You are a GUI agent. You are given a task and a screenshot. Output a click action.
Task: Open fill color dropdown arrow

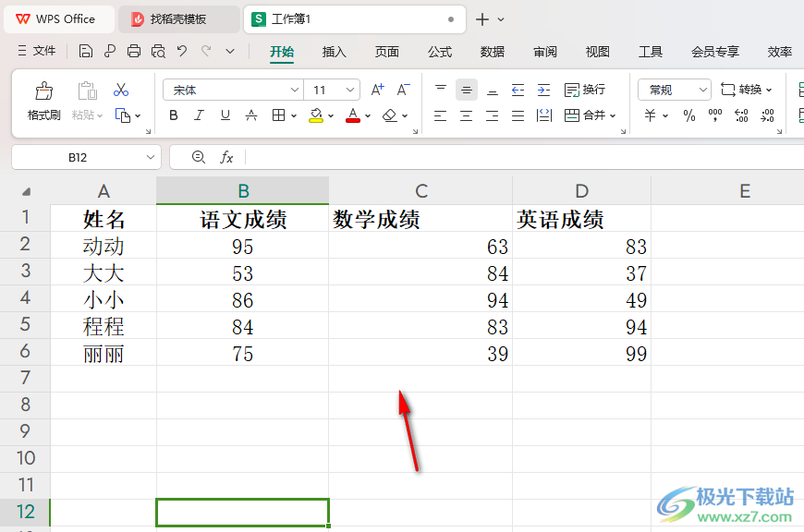331,115
